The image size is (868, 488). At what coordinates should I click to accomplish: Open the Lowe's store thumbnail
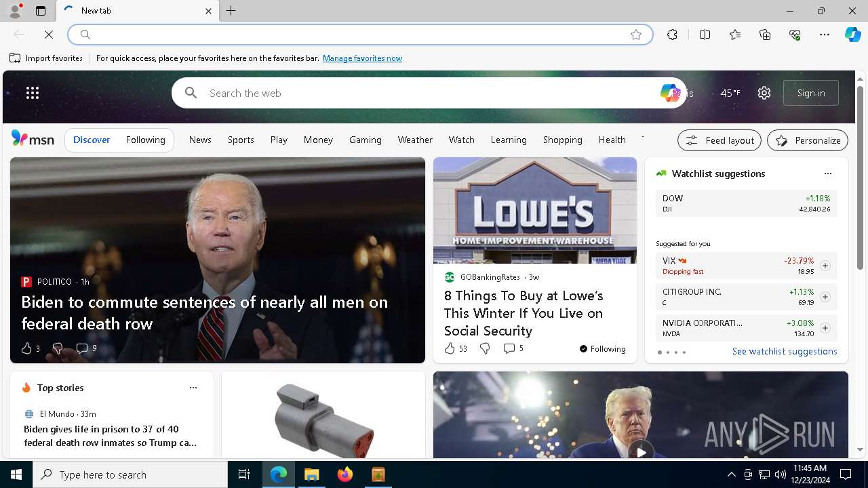coord(535,211)
